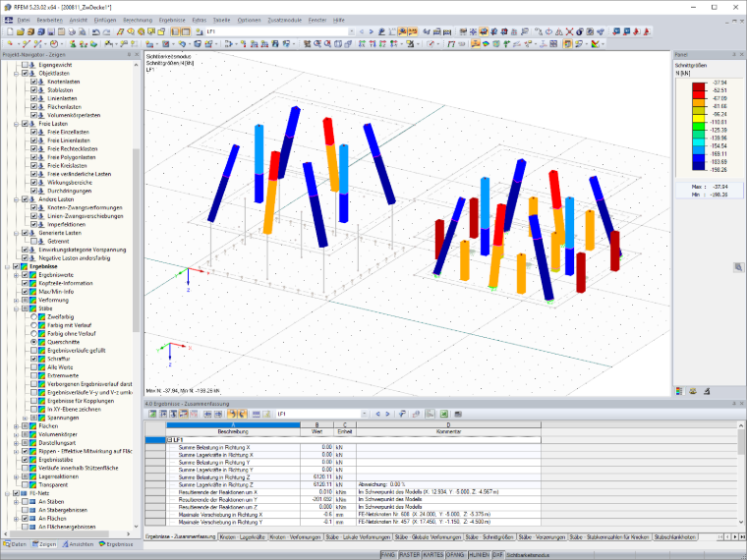Open the Zusatzmodule menu
Viewport: 747px width, 560px height.
pyautogui.click(x=284, y=20)
